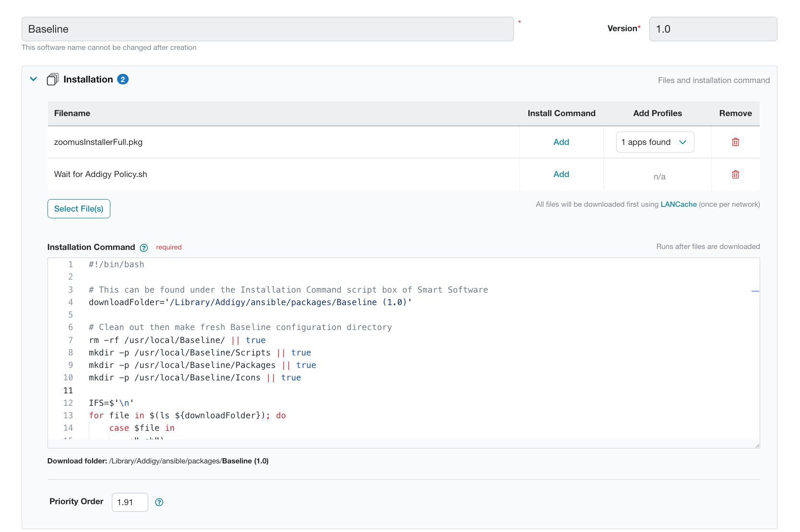Delete zoomusInstallerFull.pkg with trash icon
The height and width of the screenshot is (532, 800).
(735, 142)
